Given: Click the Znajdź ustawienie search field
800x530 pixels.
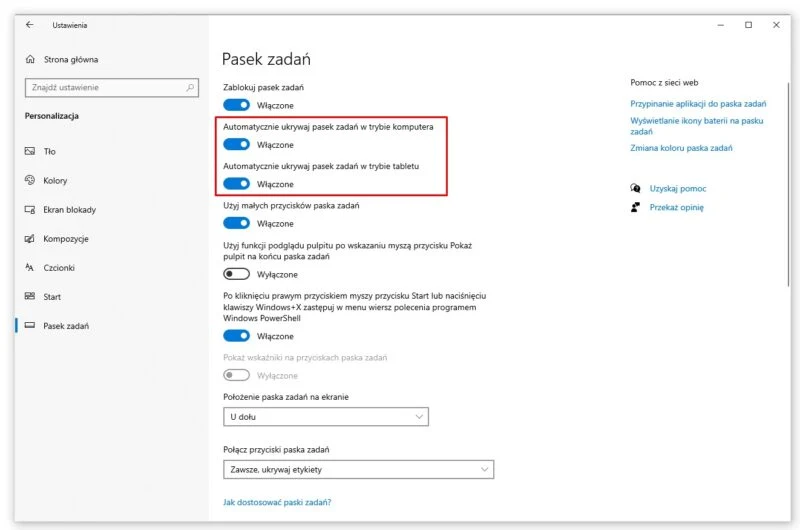Looking at the screenshot, I should tap(105, 87).
